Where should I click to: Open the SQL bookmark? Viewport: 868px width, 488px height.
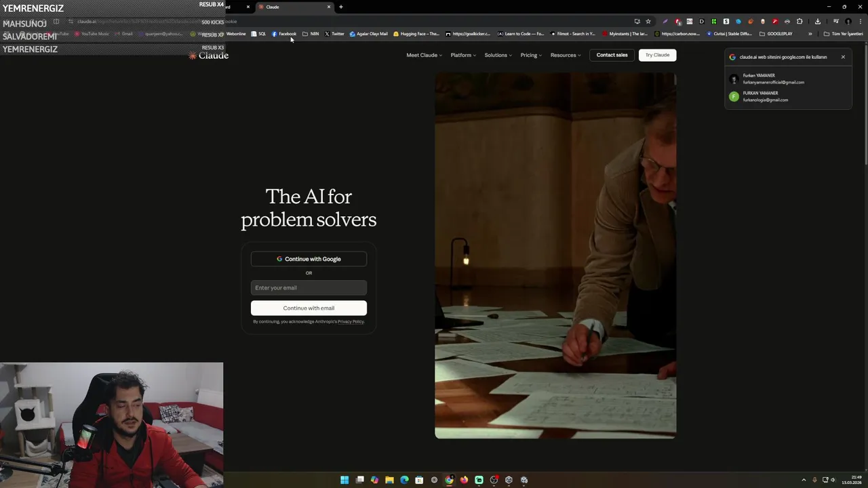coord(258,34)
